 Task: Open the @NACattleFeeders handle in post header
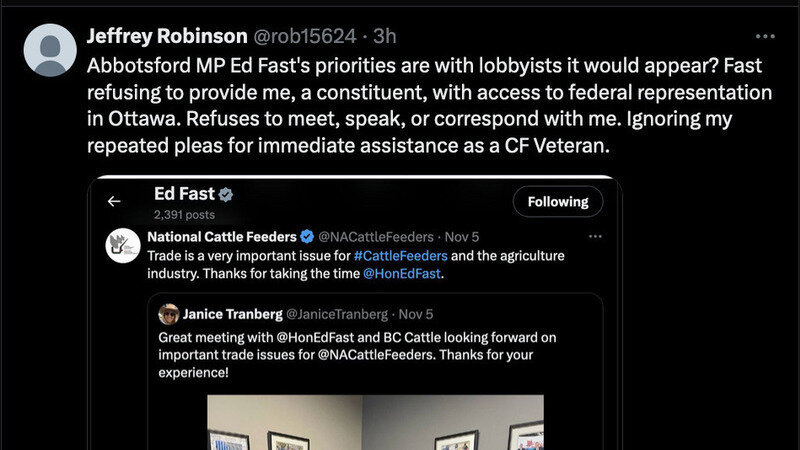[x=376, y=237]
